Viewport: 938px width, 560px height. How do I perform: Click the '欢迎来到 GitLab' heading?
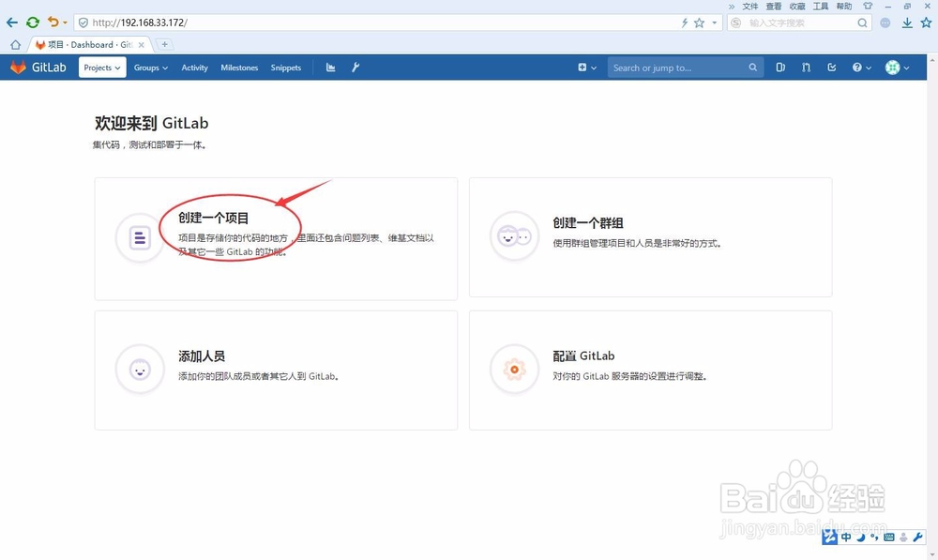tap(151, 123)
